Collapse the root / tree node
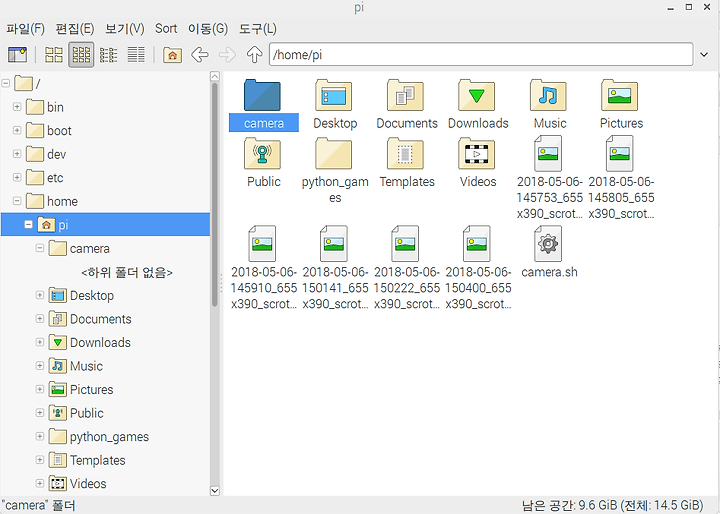The image size is (720, 514). click(6, 84)
